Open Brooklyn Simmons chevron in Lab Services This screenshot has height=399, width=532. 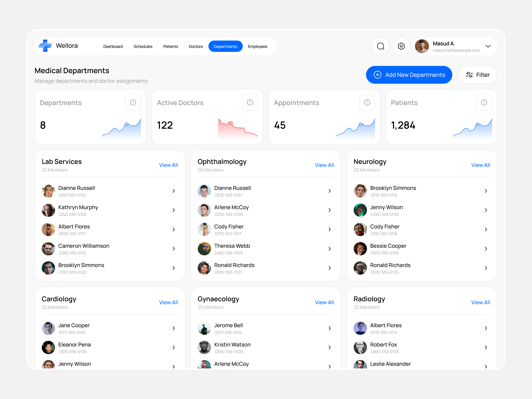pos(174,268)
